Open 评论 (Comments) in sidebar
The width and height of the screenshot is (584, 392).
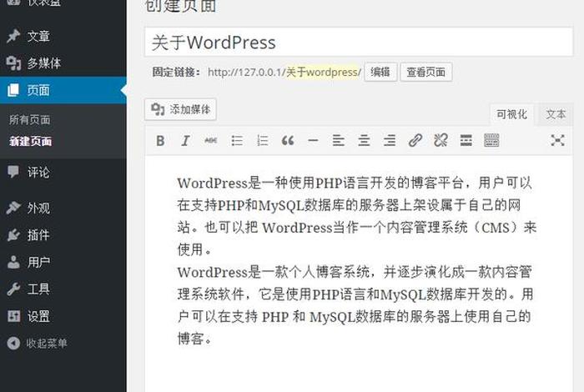point(63,172)
